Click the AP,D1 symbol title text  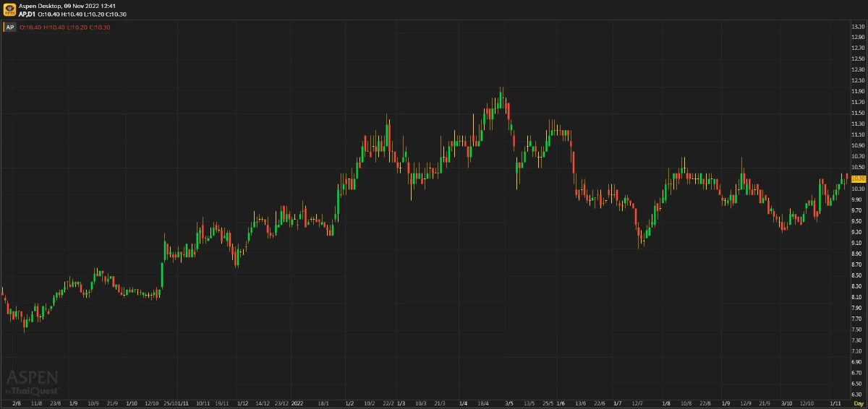27,14
